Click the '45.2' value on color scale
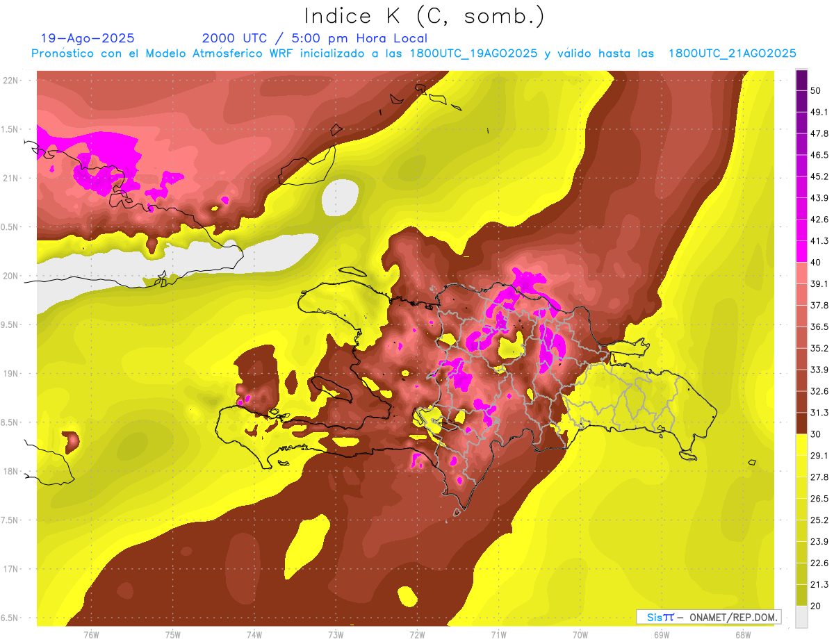This screenshot has width=834, height=644. [819, 176]
